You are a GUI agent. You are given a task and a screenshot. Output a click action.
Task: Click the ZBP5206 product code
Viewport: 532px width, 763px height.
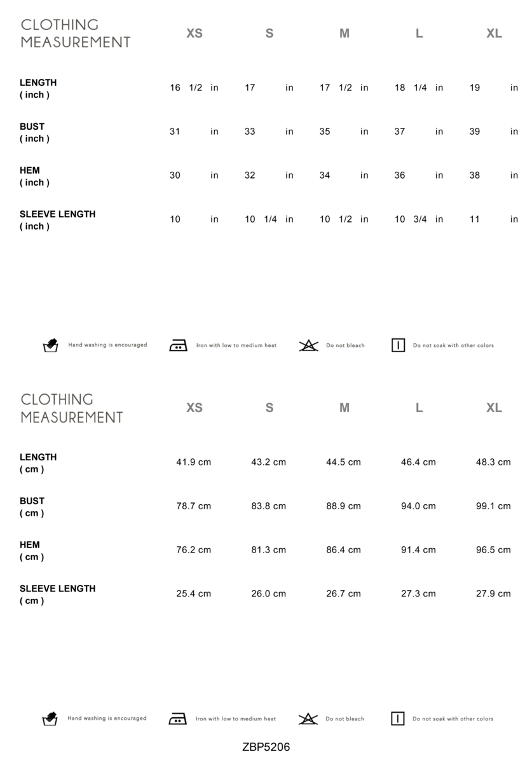[x=266, y=747]
